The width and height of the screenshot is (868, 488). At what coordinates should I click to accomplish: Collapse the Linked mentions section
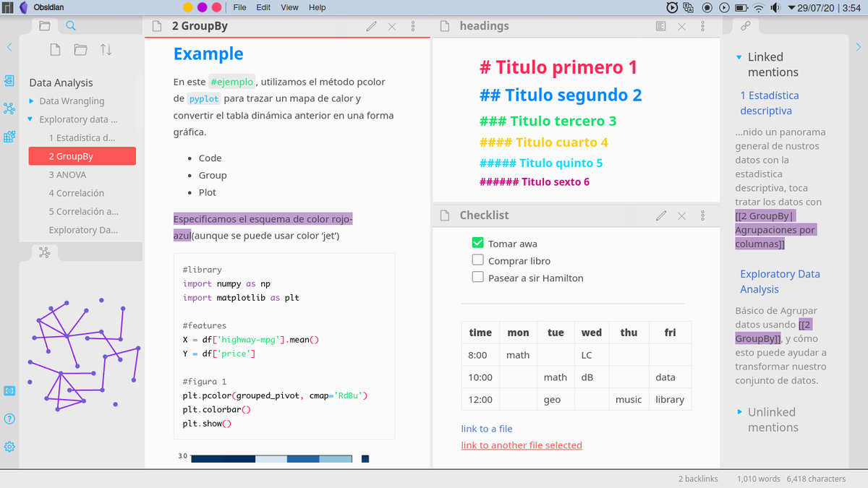click(x=739, y=57)
